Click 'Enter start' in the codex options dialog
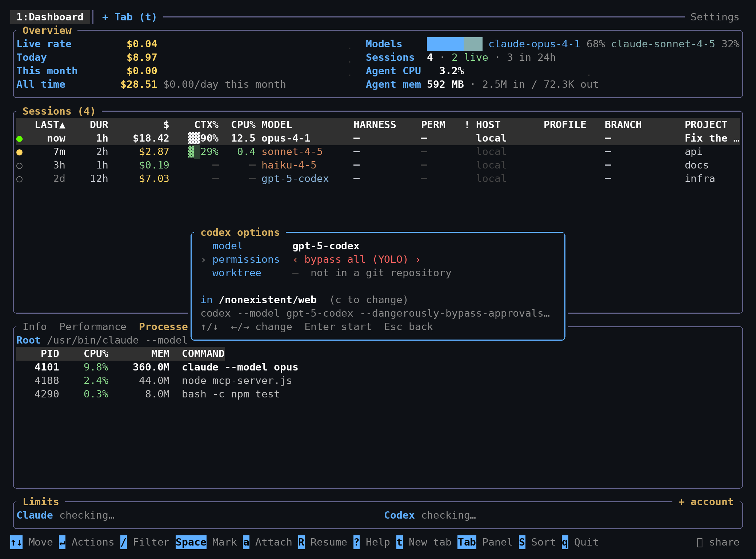This screenshot has width=756, height=559. click(338, 327)
